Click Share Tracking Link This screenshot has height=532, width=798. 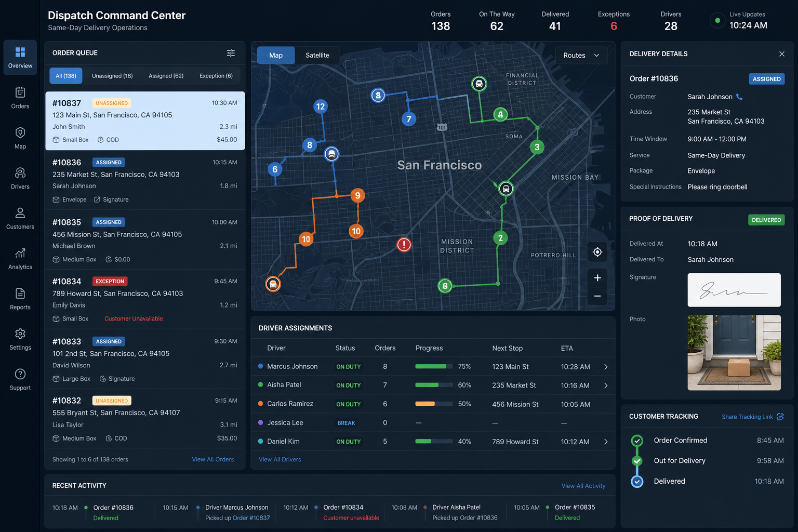pyautogui.click(x=747, y=417)
